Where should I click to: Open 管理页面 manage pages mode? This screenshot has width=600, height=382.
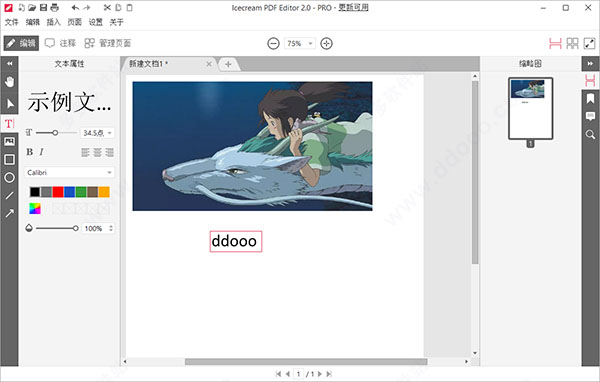pos(108,43)
